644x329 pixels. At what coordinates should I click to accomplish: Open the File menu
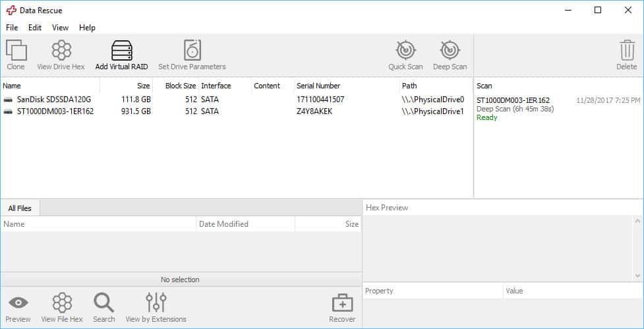tap(12, 28)
